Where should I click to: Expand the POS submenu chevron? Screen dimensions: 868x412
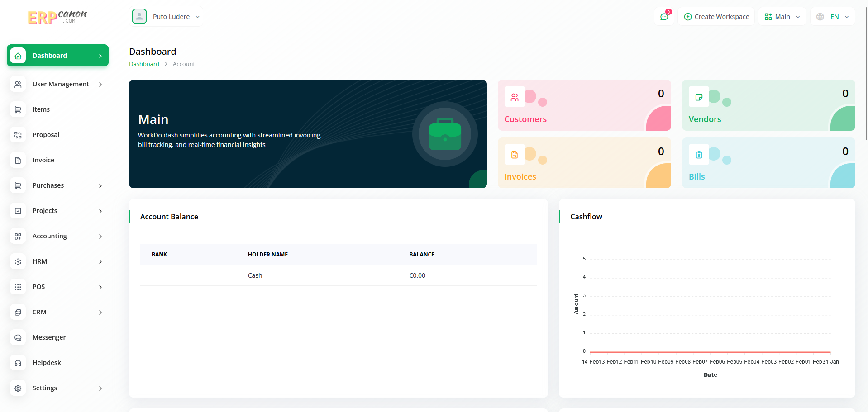pyautogui.click(x=100, y=287)
